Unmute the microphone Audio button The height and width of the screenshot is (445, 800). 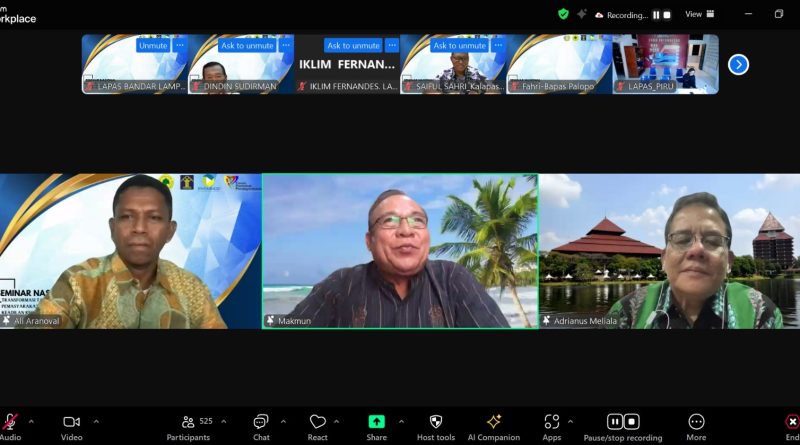(10, 422)
